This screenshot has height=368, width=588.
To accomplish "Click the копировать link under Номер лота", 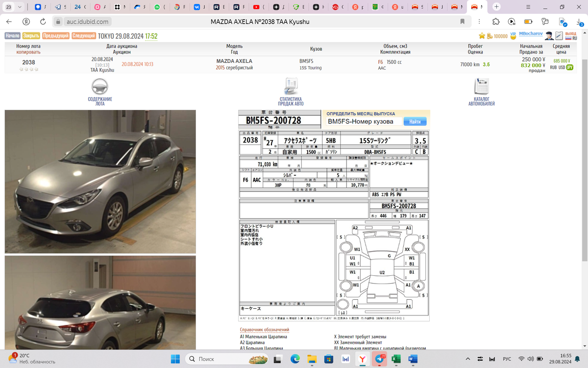I will (x=28, y=52).
